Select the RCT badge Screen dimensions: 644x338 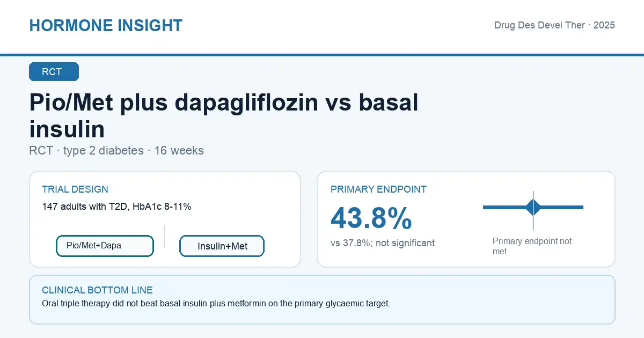[54, 72]
